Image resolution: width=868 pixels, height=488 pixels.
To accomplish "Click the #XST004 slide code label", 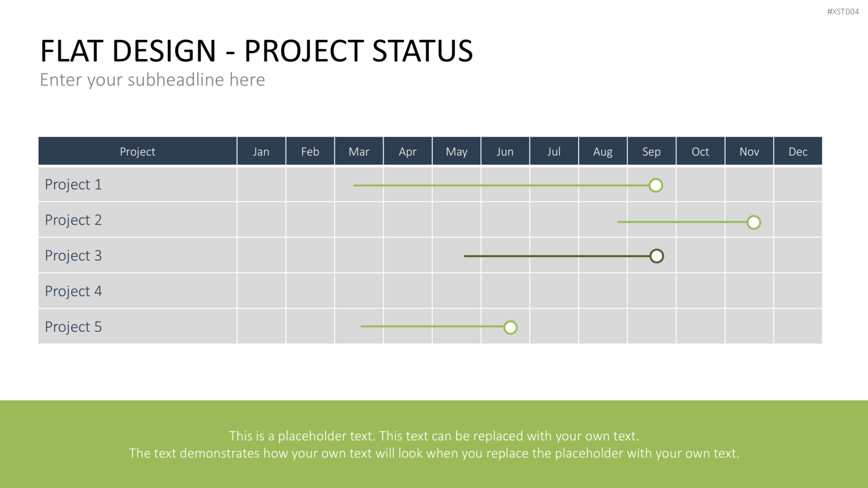I will coord(843,12).
